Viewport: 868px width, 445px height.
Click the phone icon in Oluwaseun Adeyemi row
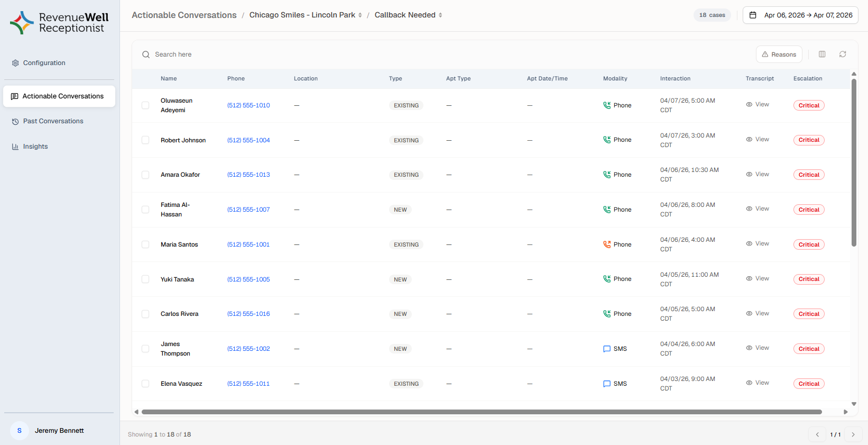607,105
